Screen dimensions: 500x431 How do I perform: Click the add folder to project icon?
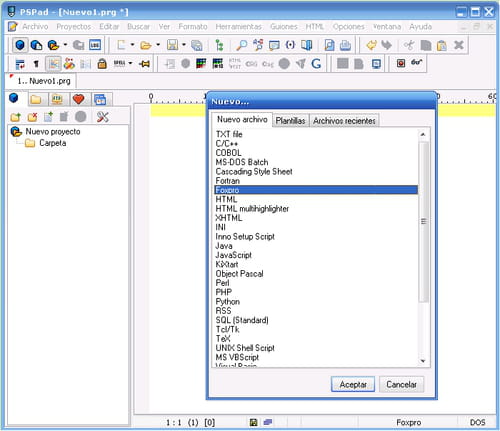(15, 117)
